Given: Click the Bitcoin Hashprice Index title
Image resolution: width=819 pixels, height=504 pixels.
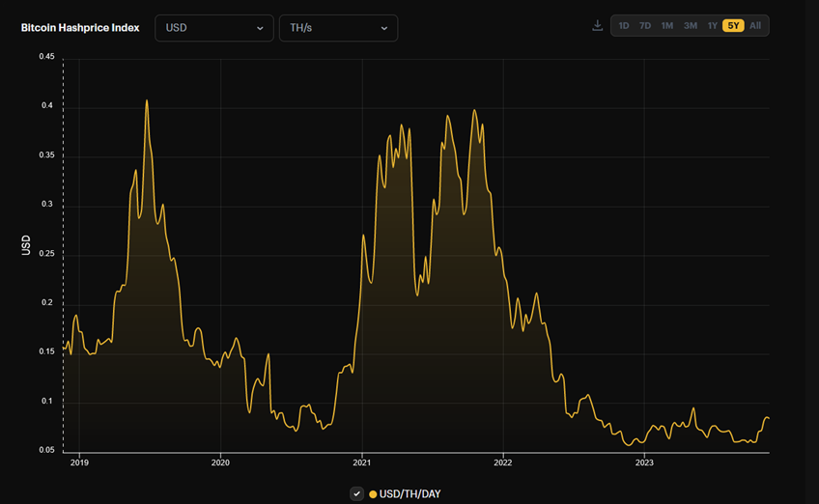Looking at the screenshot, I should coord(80,28).
